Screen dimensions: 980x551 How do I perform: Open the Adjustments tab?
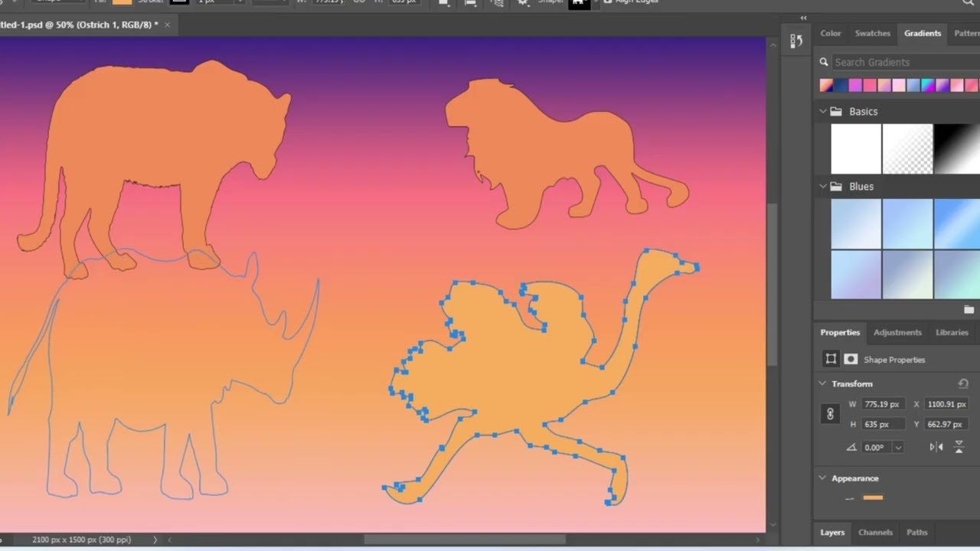pyautogui.click(x=897, y=332)
